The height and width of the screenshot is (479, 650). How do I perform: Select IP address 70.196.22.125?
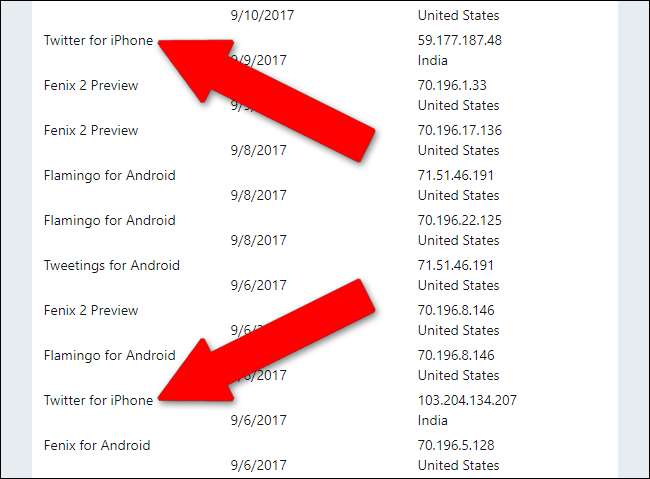coord(459,220)
